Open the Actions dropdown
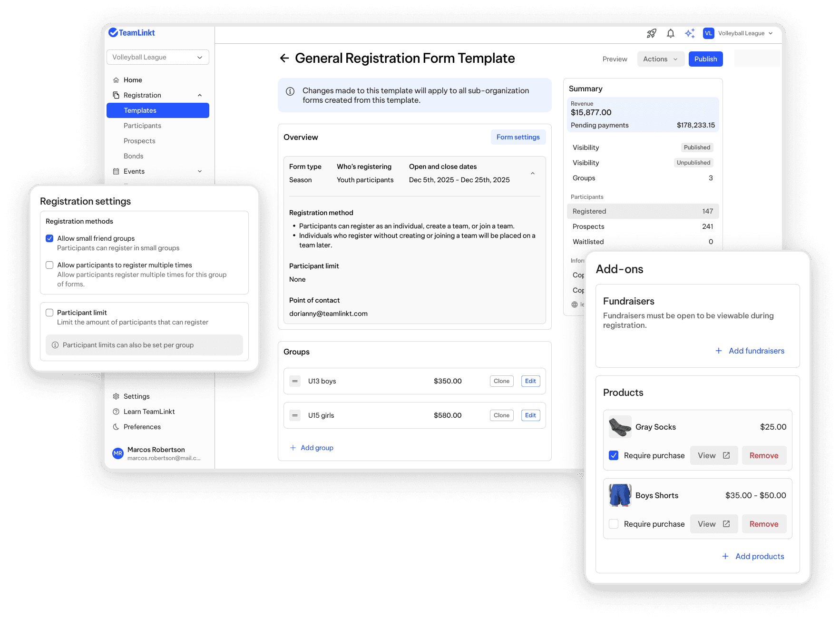 [661, 59]
